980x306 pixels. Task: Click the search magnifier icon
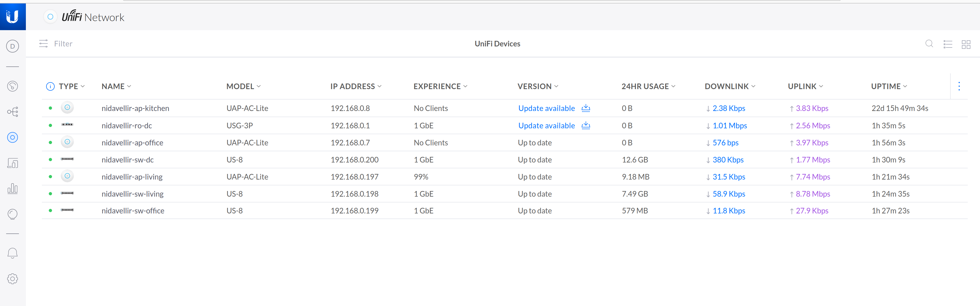tap(929, 44)
